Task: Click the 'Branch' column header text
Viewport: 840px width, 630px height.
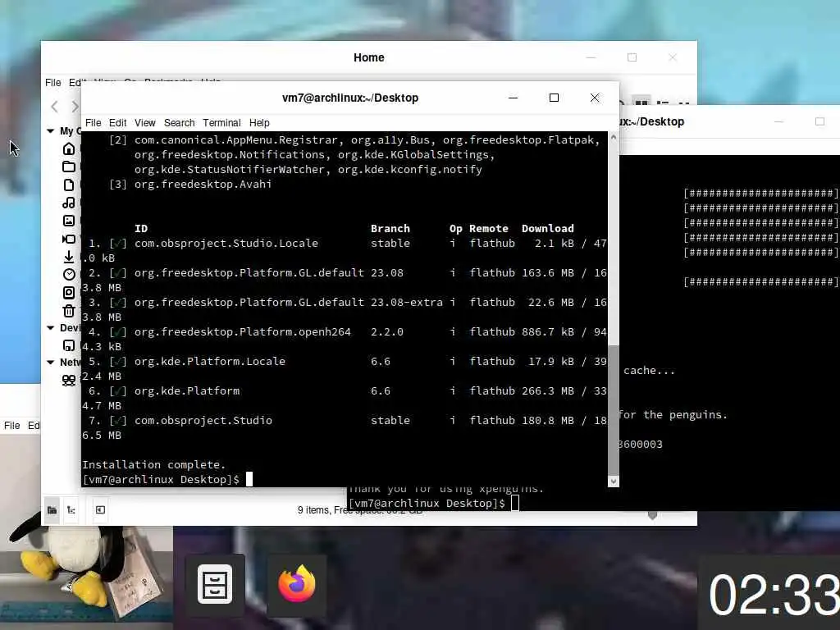Action: pyautogui.click(x=390, y=229)
